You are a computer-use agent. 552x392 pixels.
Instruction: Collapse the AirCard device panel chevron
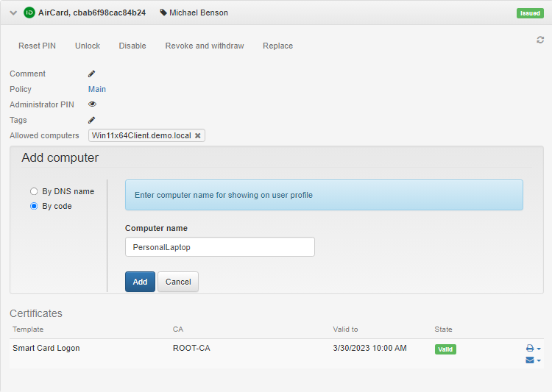click(x=13, y=13)
